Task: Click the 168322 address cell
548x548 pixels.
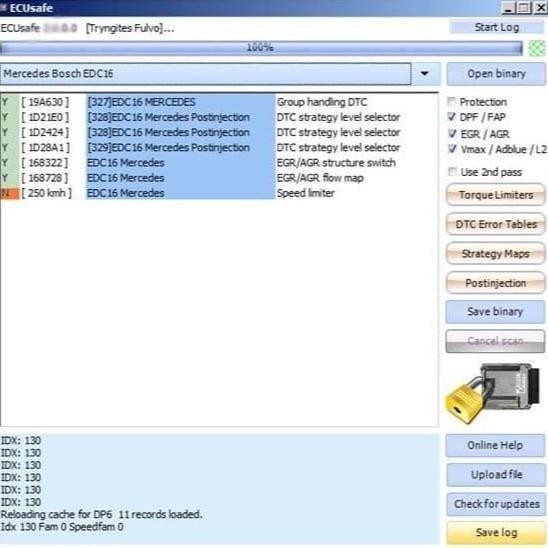Action: click(x=45, y=163)
